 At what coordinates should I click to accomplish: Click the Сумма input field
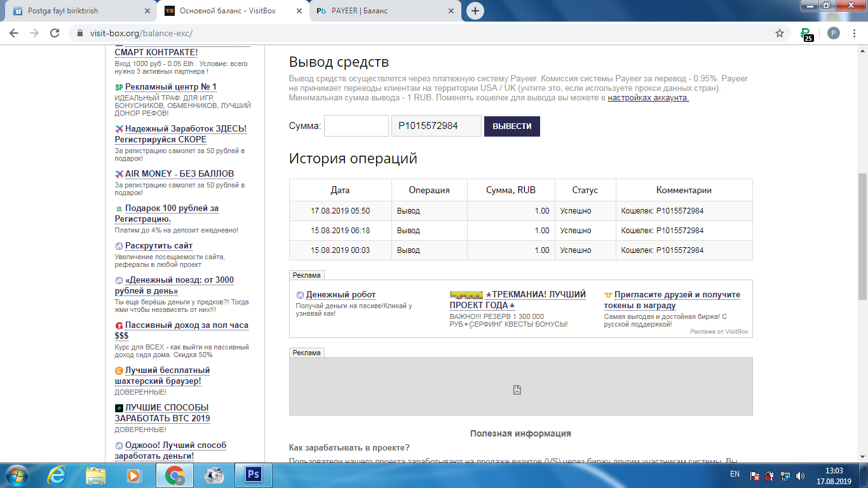click(x=356, y=126)
